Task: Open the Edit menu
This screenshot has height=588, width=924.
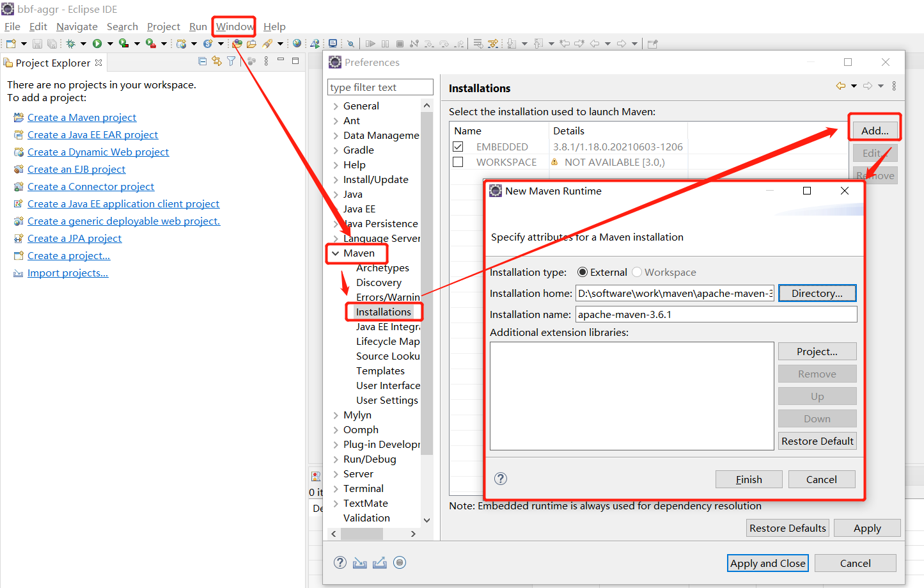Action: 38,26
